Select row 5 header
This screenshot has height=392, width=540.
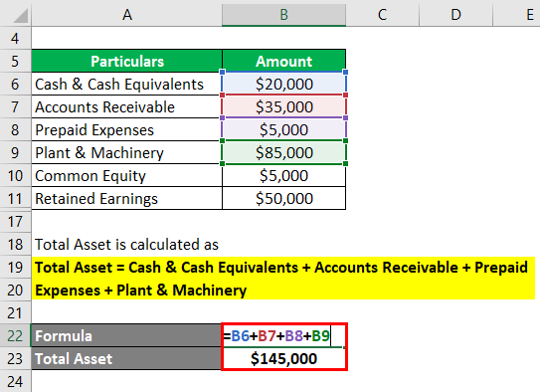tap(15, 62)
